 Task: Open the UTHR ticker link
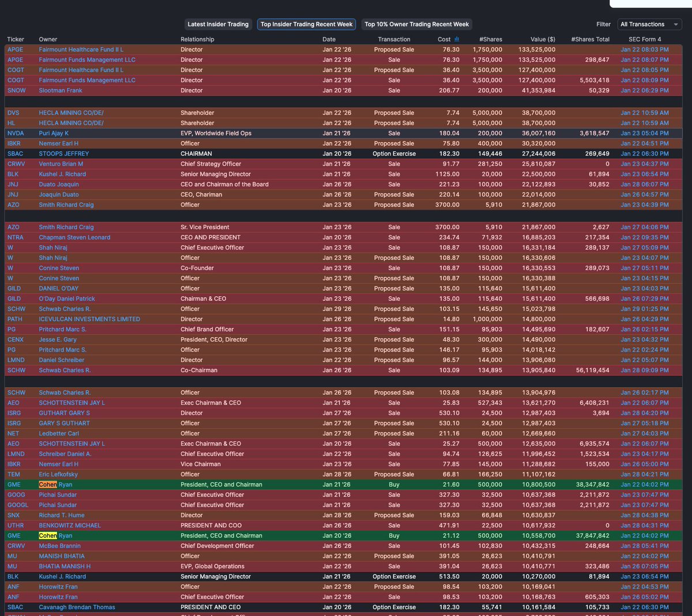pos(15,526)
